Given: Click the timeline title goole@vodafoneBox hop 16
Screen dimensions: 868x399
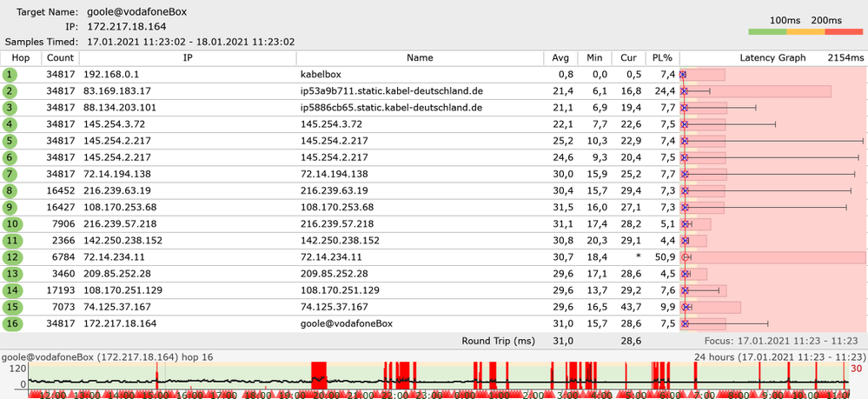Looking at the screenshot, I should tap(108, 357).
